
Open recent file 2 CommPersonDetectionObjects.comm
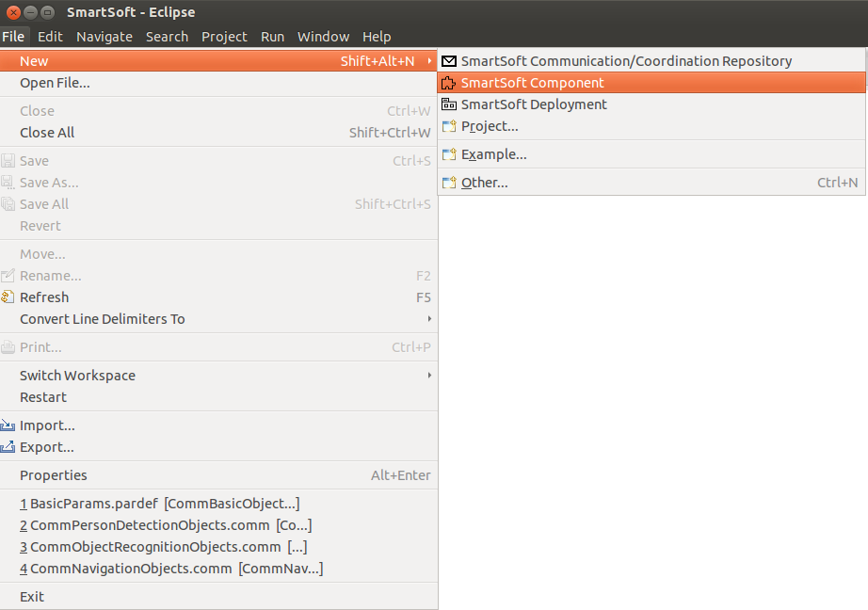pyautogui.click(x=218, y=524)
